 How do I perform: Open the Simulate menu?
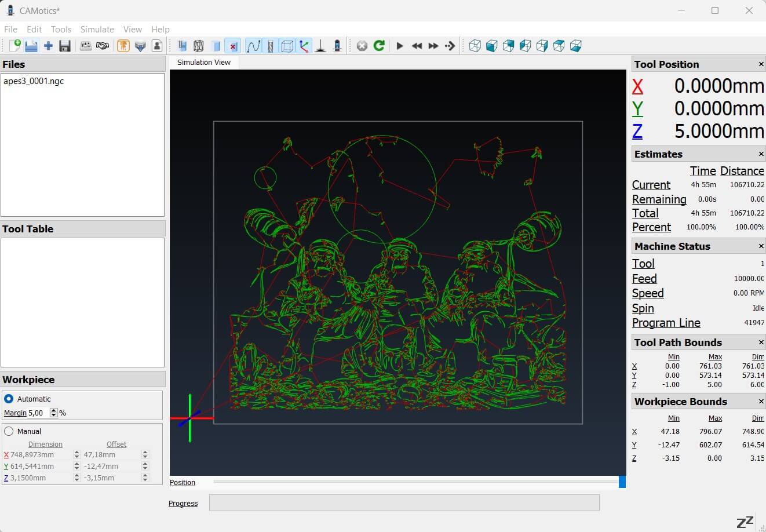(x=97, y=29)
